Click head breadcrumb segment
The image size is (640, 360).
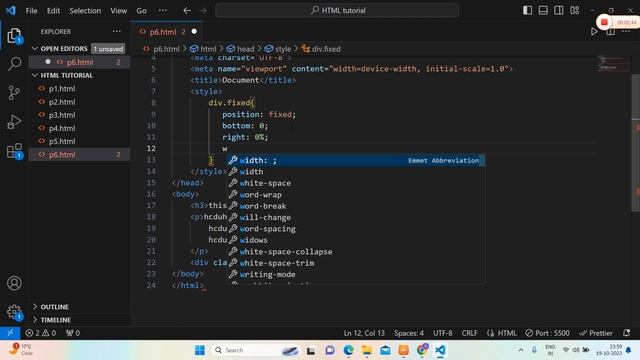pyautogui.click(x=240, y=49)
